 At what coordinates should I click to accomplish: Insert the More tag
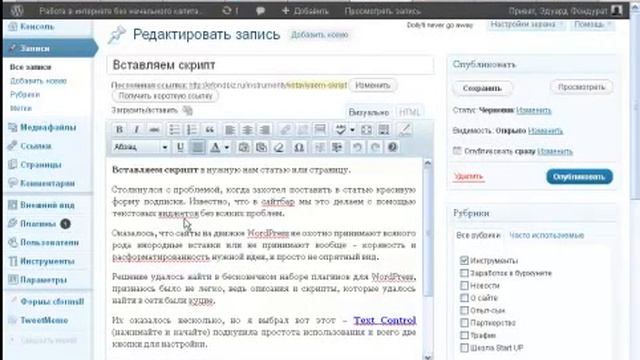320,130
